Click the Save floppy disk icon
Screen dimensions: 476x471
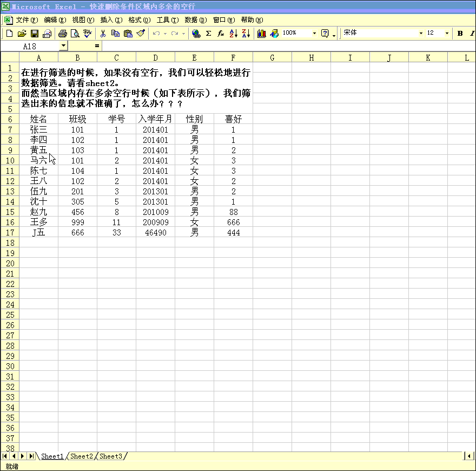pyautogui.click(x=35, y=34)
